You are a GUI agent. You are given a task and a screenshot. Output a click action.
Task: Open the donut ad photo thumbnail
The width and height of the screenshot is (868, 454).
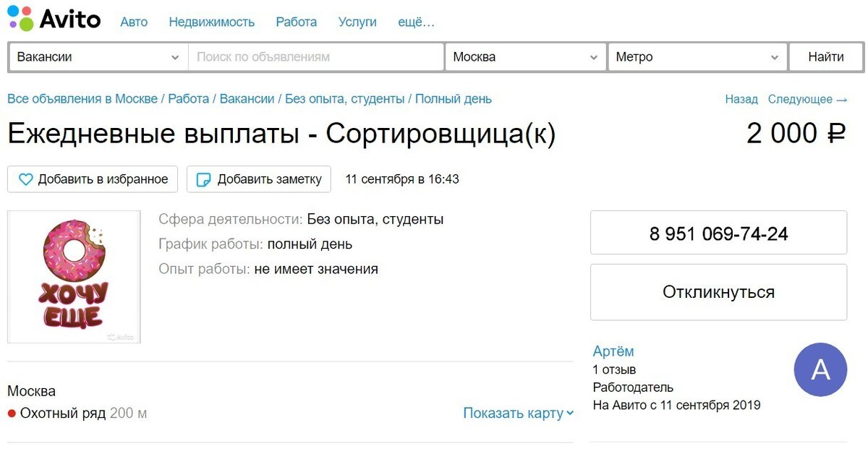[x=74, y=276]
